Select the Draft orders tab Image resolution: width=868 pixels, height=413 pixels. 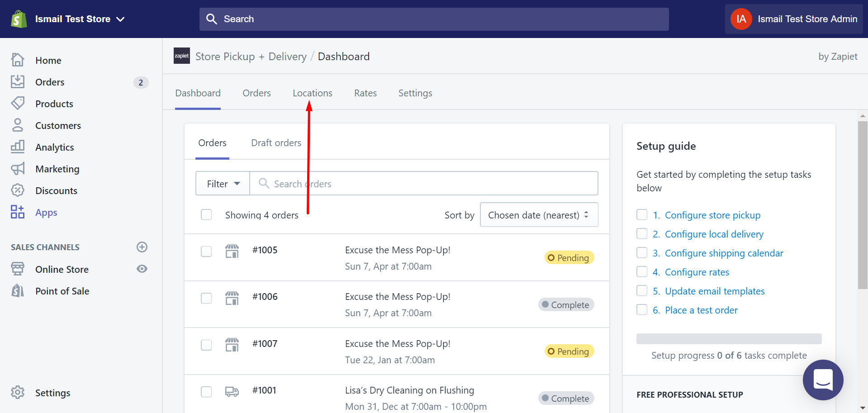point(276,143)
